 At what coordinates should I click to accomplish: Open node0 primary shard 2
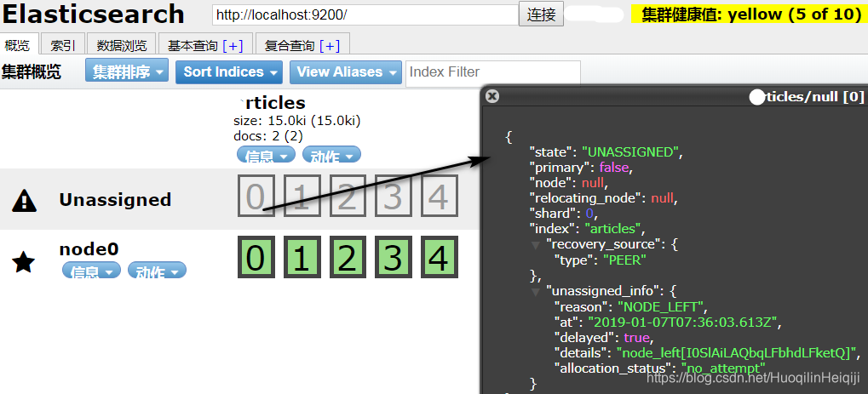tap(347, 257)
